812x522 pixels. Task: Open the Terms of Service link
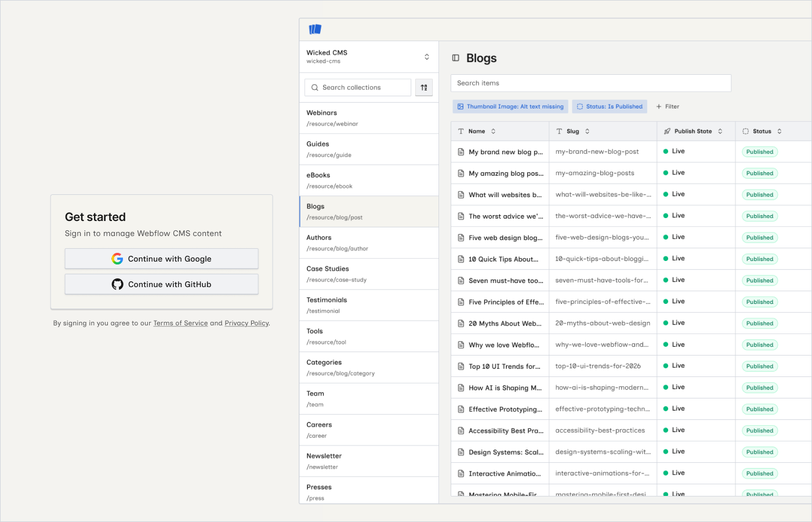[180, 323]
